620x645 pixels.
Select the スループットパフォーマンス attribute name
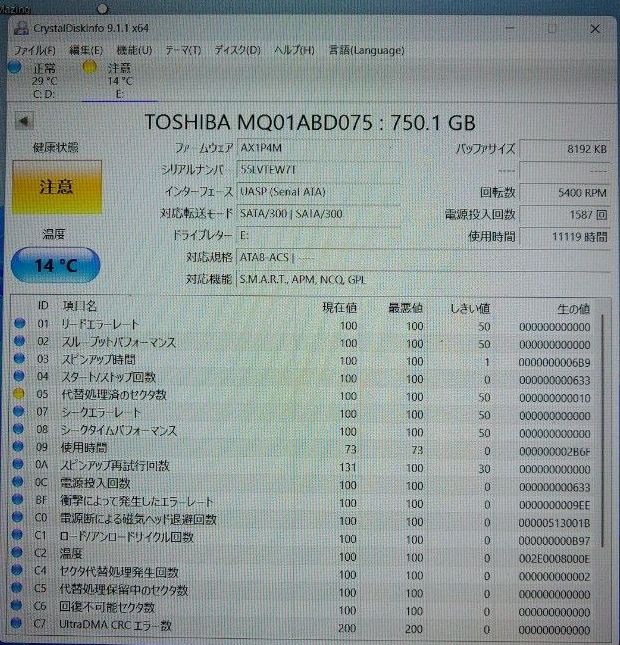(118, 342)
